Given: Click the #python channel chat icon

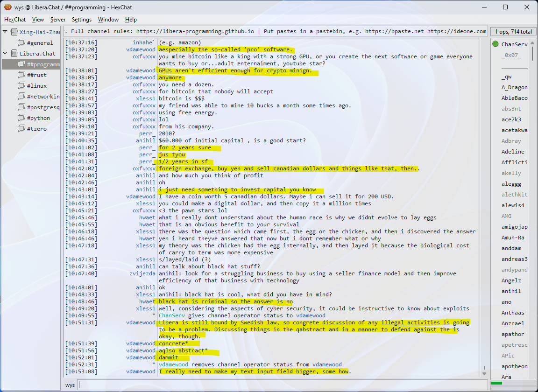Looking at the screenshot, I should 21,118.
